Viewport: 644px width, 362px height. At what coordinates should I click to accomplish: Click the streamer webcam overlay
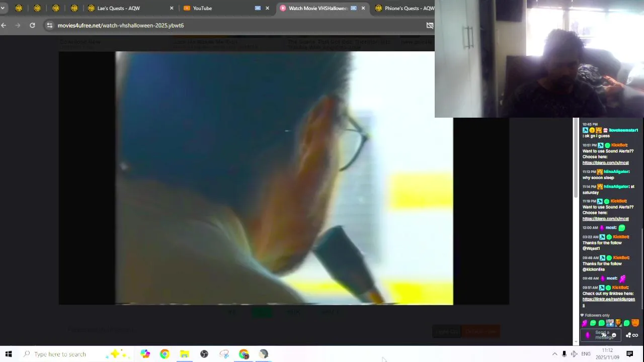(539, 59)
